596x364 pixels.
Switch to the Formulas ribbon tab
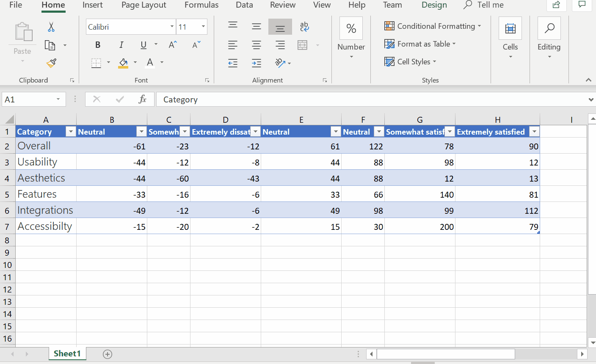[201, 5]
